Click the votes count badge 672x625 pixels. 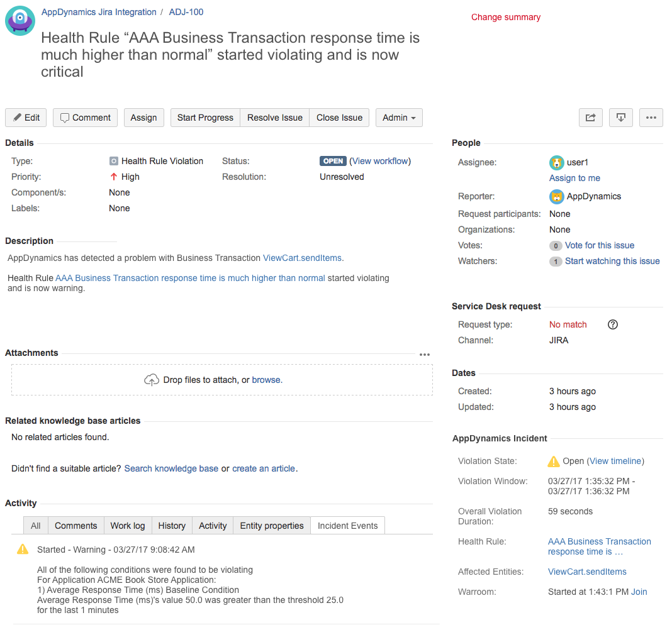coord(556,245)
